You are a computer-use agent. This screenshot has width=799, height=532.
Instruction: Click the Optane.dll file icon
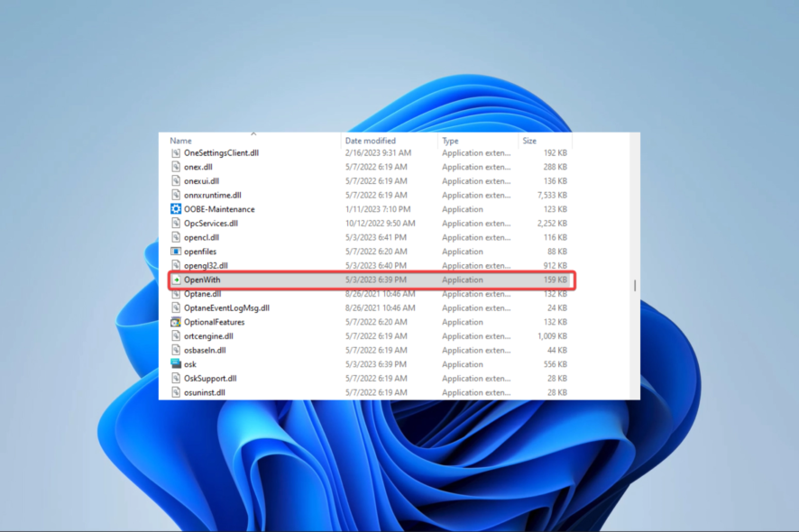[x=176, y=294]
